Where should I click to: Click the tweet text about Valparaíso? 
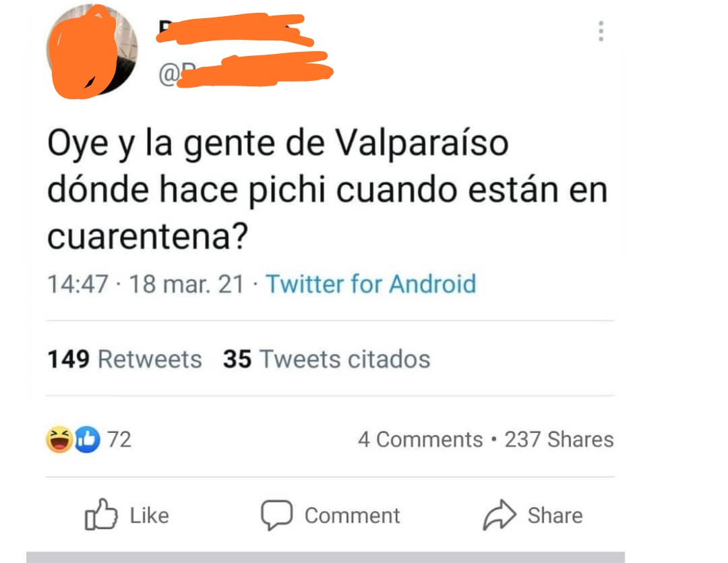tap(328, 189)
